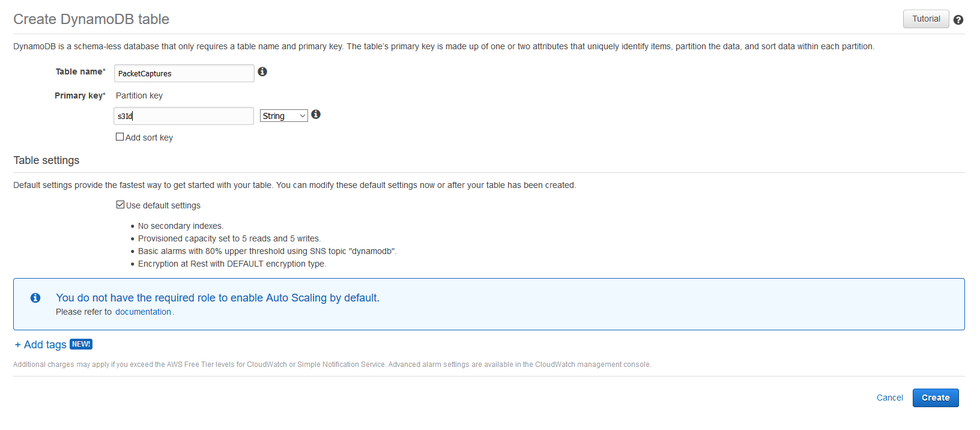Open the String data type dropdown

(x=284, y=116)
